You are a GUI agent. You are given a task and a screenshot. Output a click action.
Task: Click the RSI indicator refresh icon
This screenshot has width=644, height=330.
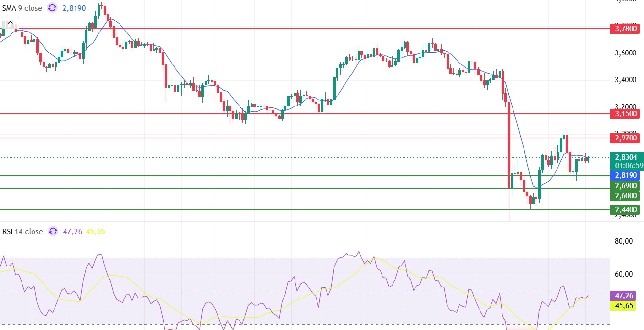click(53, 232)
